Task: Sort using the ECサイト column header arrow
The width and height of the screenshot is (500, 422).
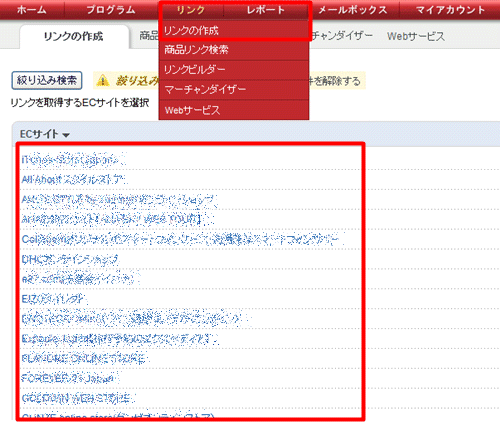Action: [x=66, y=135]
